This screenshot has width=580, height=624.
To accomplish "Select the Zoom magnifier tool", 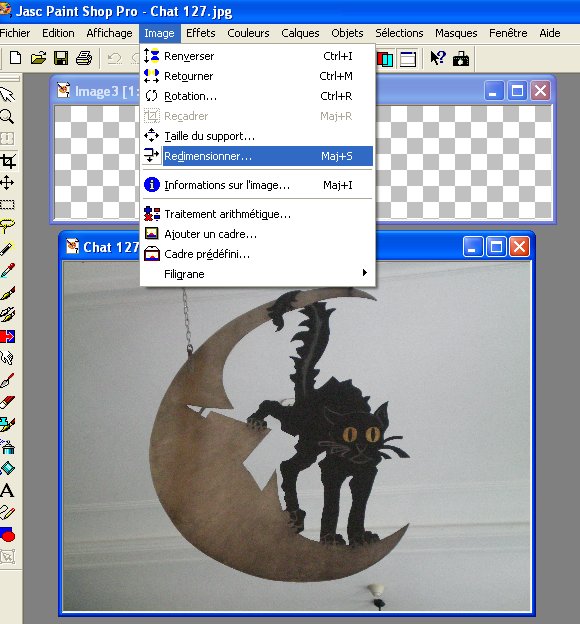I will (7, 117).
